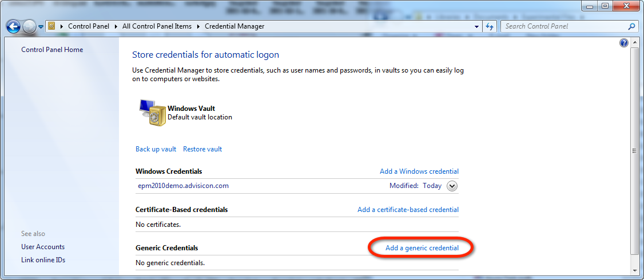
Task: Select All Control Panel Items breadcrumb
Action: click(157, 26)
